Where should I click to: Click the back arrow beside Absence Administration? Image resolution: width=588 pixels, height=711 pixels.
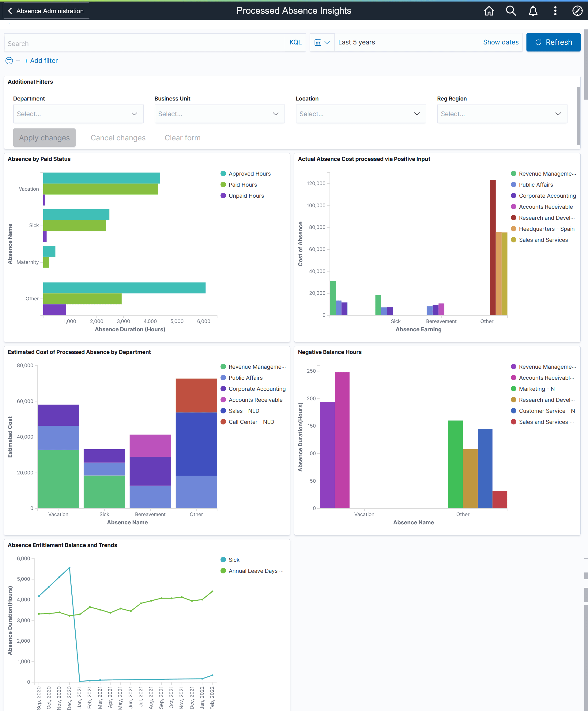click(x=10, y=10)
